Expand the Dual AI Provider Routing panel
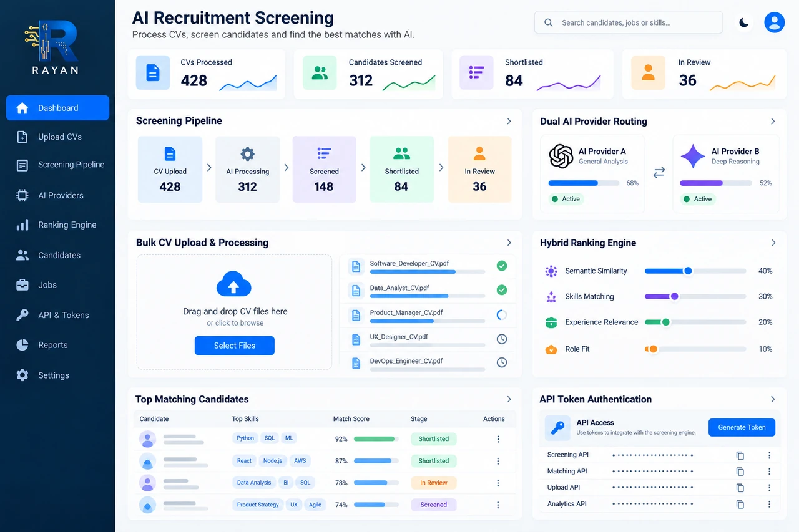 773,121
